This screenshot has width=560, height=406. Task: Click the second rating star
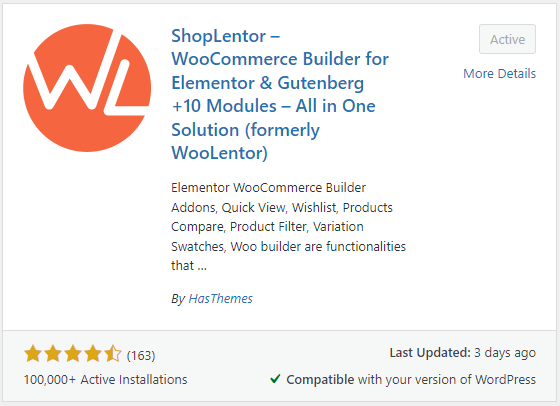pos(53,354)
